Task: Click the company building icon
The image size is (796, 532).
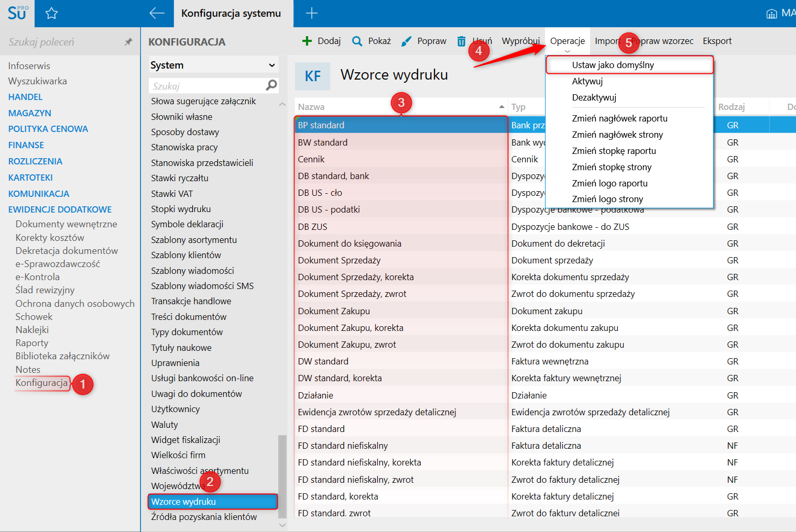Action: point(771,14)
